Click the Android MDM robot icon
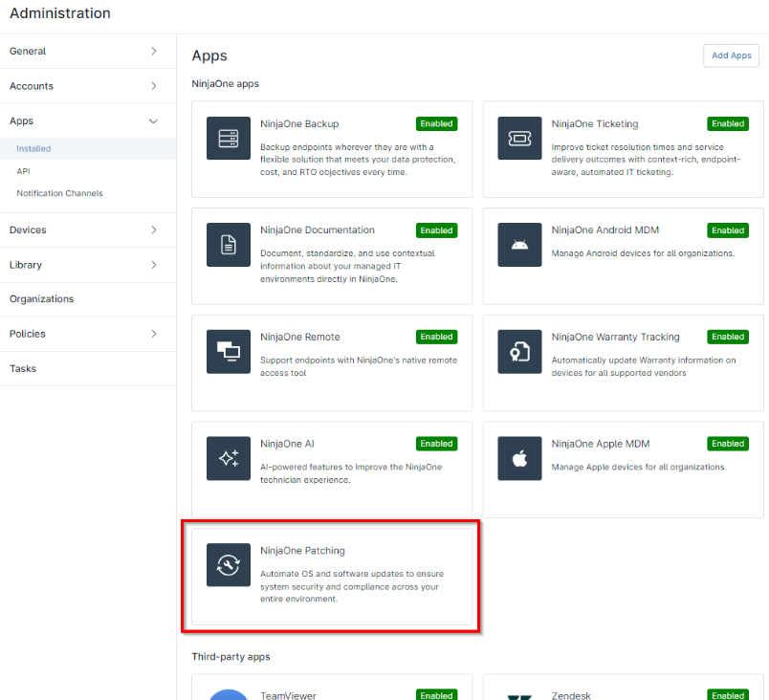The image size is (769, 700). point(519,245)
